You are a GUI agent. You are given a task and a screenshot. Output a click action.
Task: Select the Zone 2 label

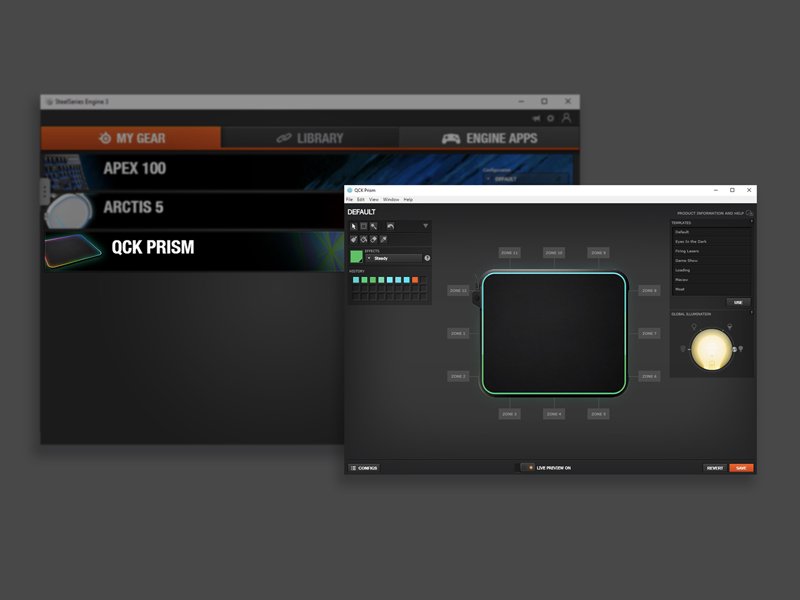pyautogui.click(x=458, y=376)
